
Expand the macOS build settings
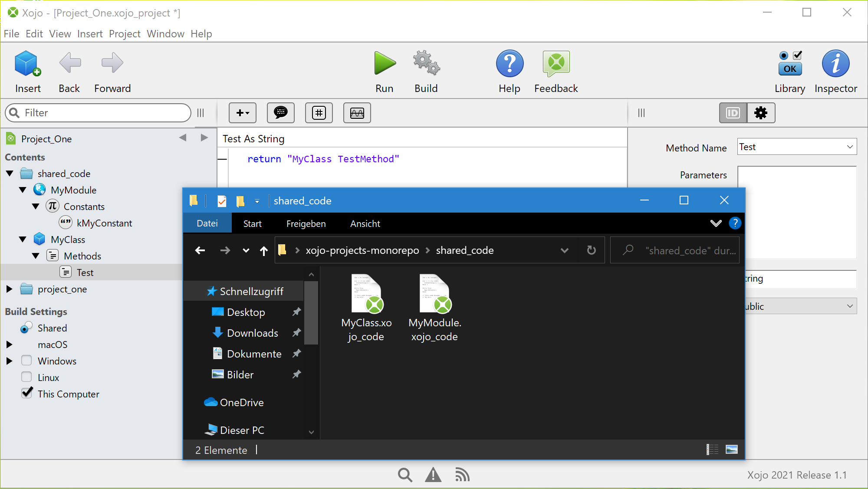[9, 345]
